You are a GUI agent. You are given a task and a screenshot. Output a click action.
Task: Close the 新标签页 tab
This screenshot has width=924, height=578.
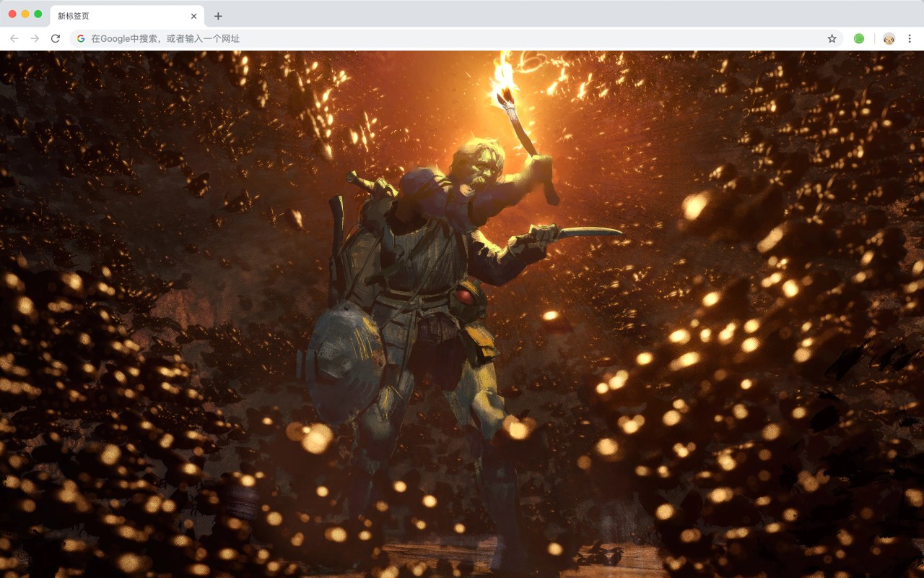click(x=193, y=16)
